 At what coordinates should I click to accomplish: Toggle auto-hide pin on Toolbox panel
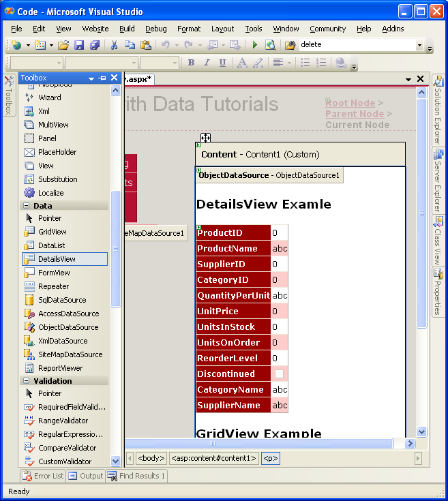click(x=102, y=78)
